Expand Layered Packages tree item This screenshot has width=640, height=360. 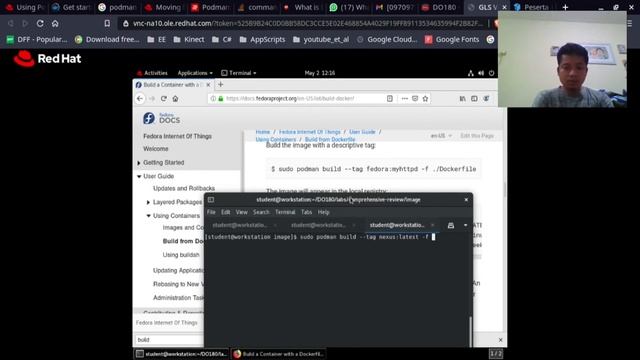coord(148,202)
